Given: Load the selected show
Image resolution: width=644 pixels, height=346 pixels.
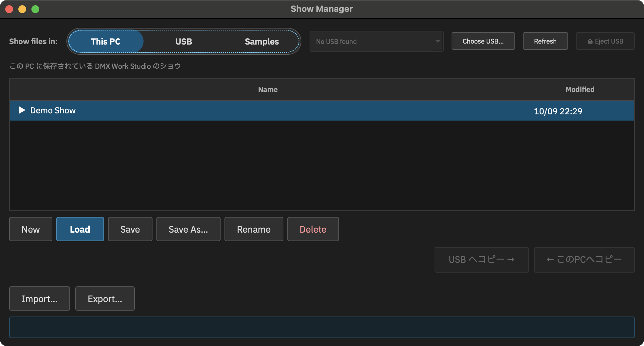Looking at the screenshot, I should point(80,229).
